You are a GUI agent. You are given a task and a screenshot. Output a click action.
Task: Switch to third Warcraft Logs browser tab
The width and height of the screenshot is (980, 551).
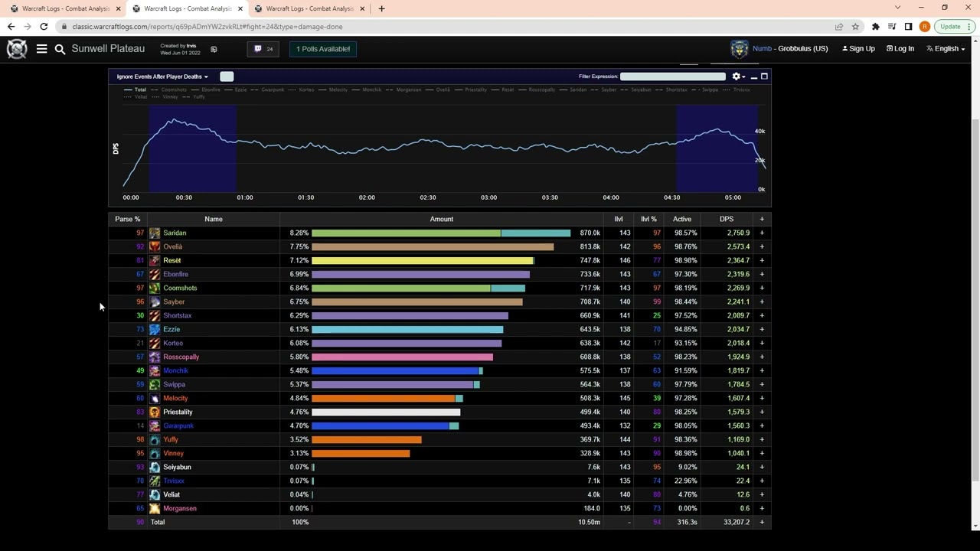309,8
